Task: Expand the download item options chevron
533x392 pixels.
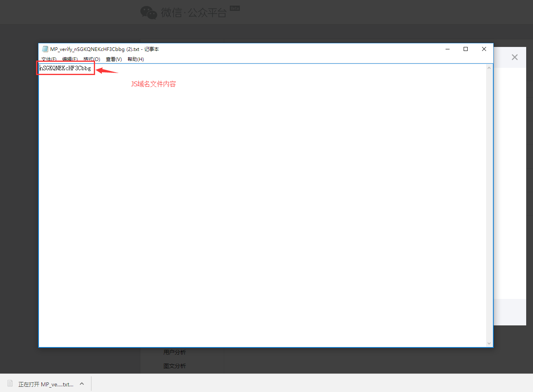Action: point(82,384)
